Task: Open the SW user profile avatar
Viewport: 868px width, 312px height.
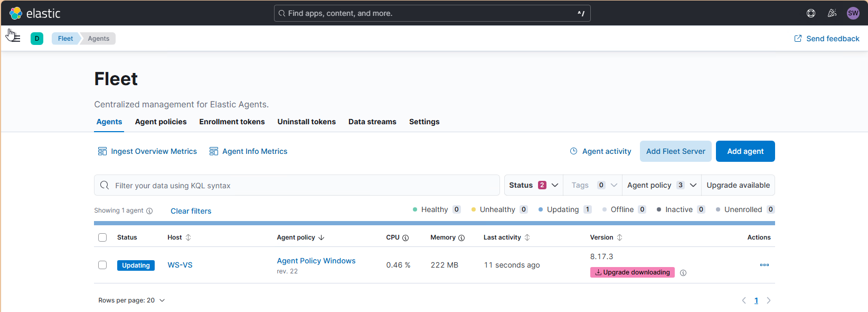Action: pyautogui.click(x=853, y=13)
